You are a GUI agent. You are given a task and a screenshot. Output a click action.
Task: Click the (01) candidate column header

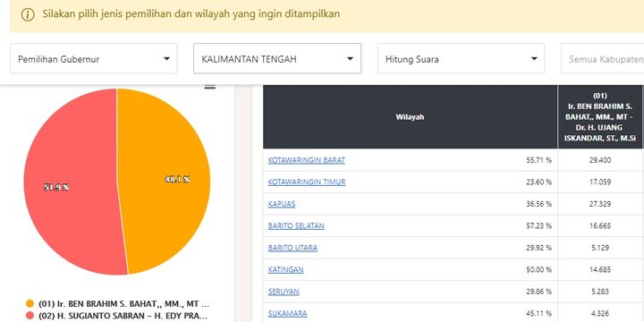pos(600,117)
